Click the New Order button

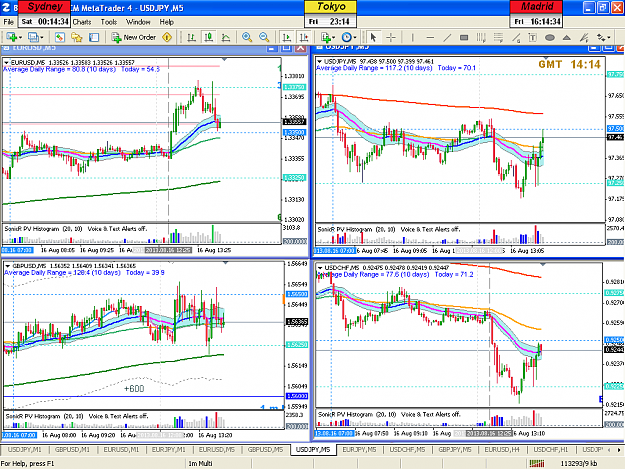pos(134,37)
